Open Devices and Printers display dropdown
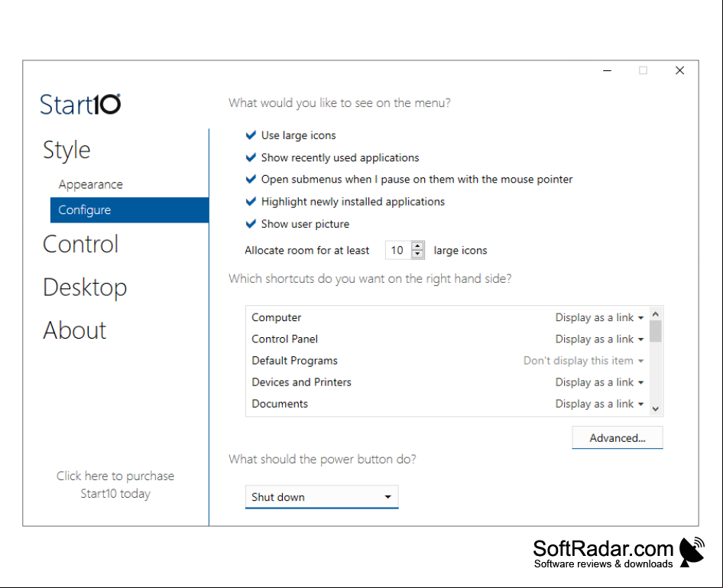This screenshot has width=723, height=588. (x=599, y=382)
